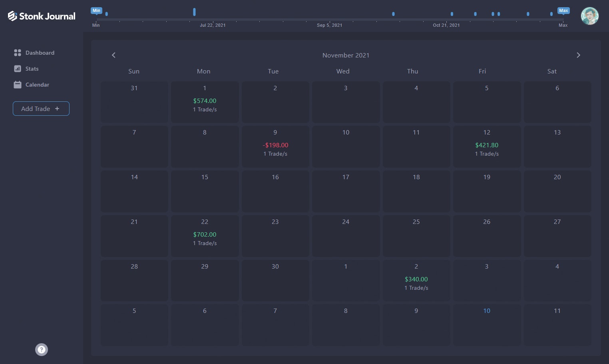Viewport: 609px width, 364px height.
Task: Select Nov 1 with $574.00 profit
Action: click(x=205, y=102)
